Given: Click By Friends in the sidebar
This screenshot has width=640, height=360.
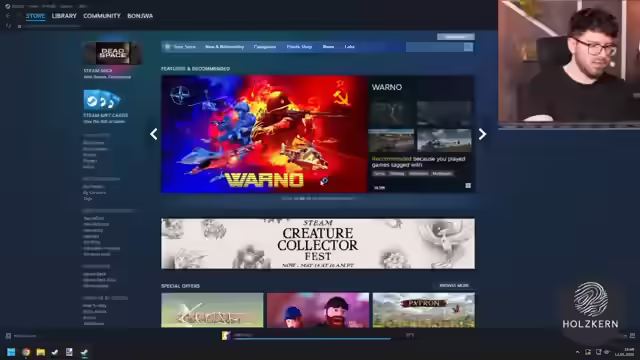Looking at the screenshot, I should (93, 187).
